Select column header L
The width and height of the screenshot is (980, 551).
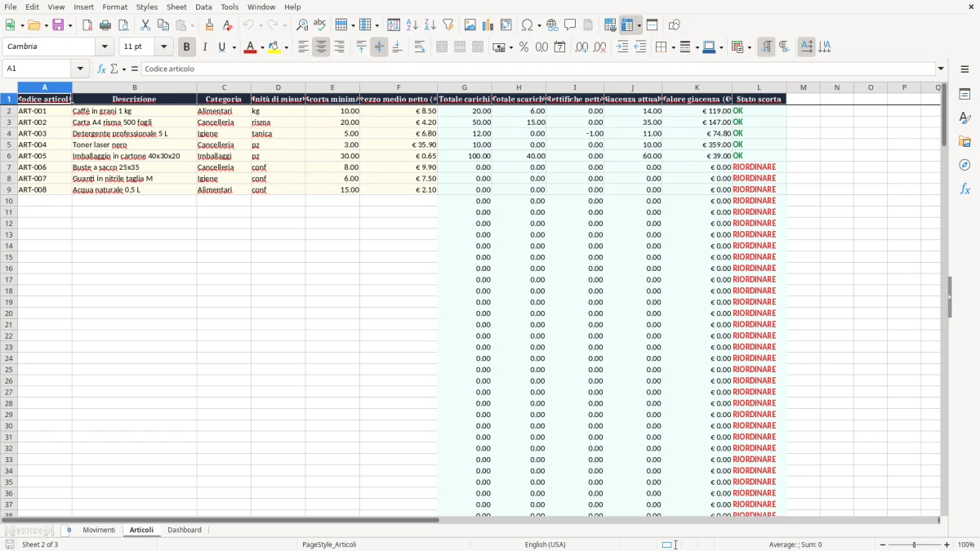pyautogui.click(x=759, y=87)
